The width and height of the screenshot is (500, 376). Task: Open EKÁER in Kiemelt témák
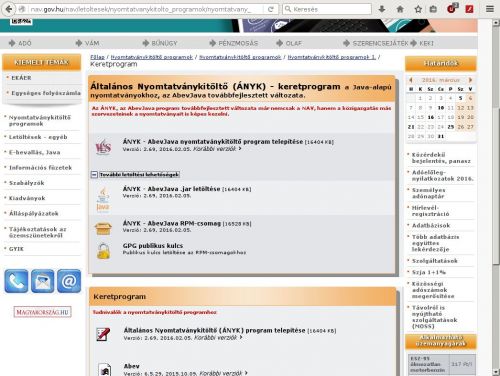[x=21, y=78]
